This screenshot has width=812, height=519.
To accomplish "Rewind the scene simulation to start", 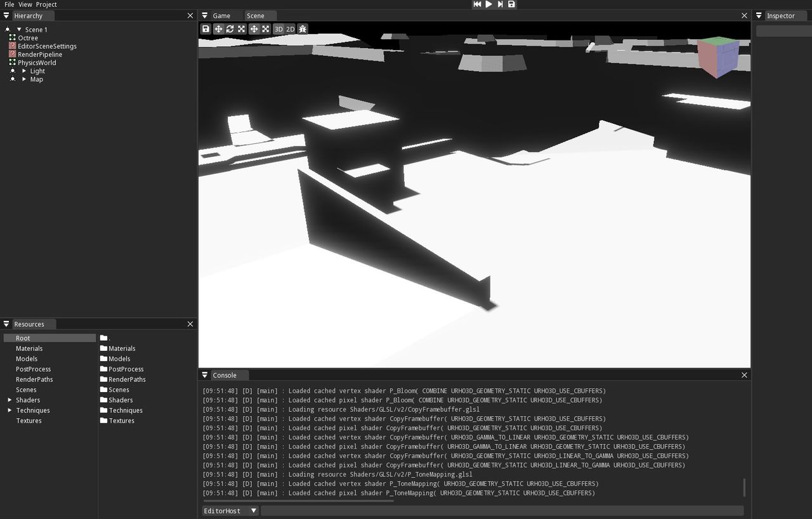I will pos(477,4).
